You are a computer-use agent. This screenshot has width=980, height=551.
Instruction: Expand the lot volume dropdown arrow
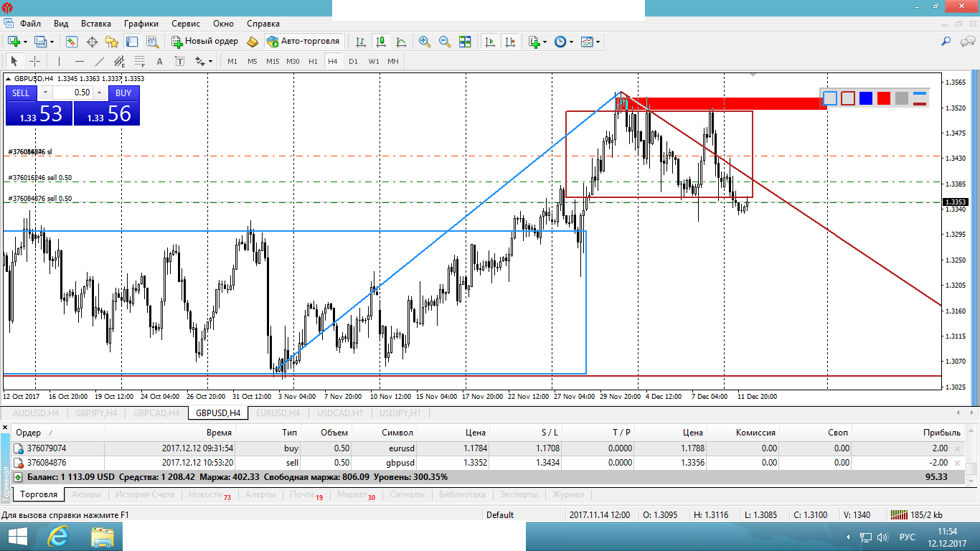coord(45,93)
